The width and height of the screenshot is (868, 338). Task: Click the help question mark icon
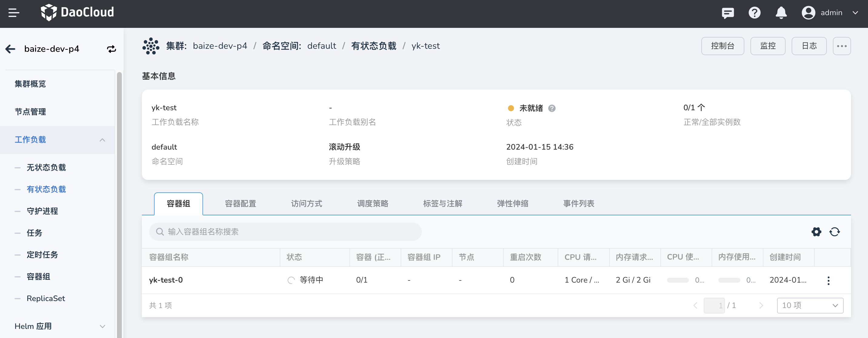(754, 13)
